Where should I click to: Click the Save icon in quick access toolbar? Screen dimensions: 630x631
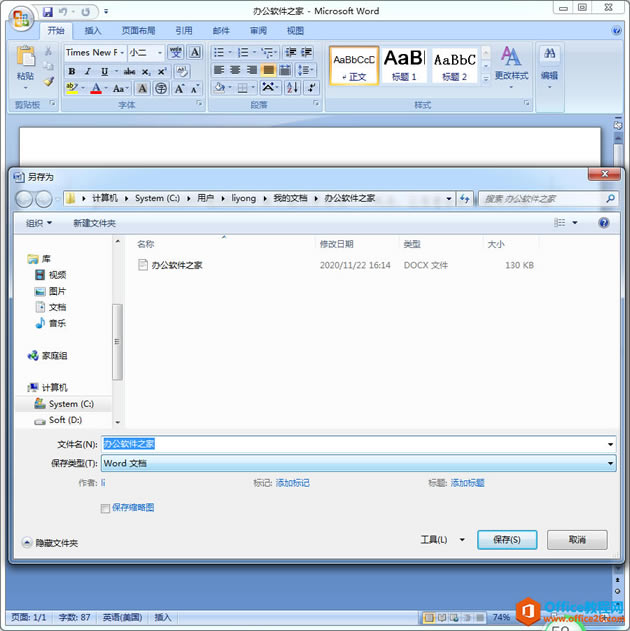pos(48,12)
